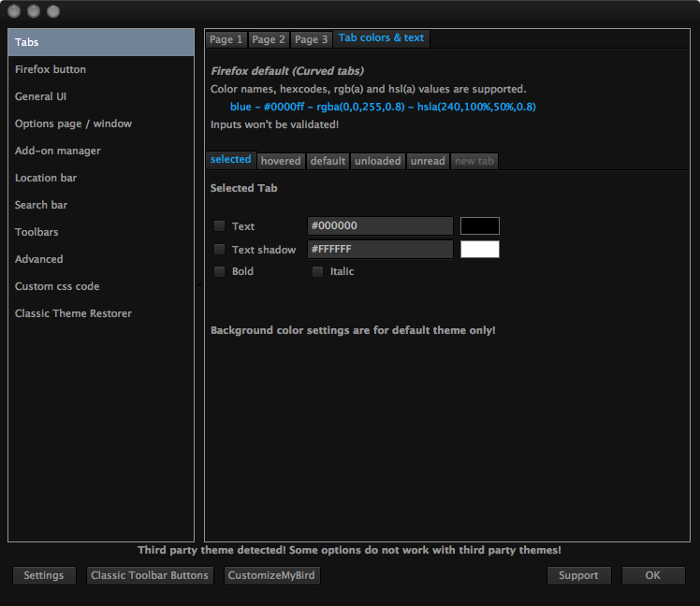700x606 pixels.
Task: Switch to the Page 3 tab
Action: tap(311, 39)
